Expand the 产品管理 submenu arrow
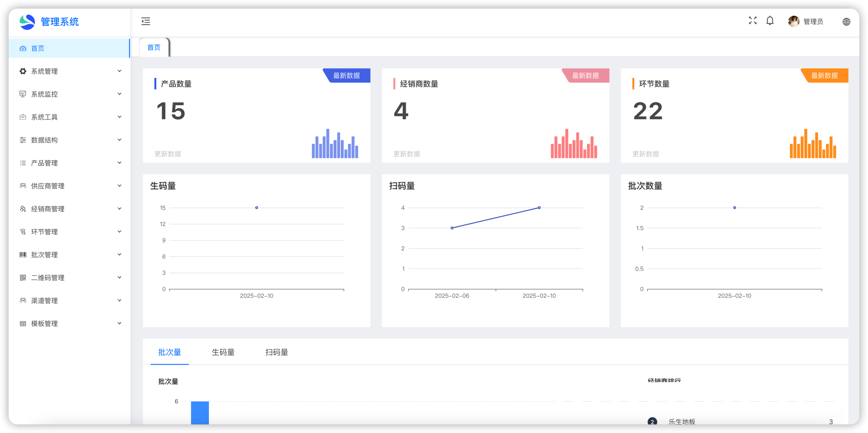The width and height of the screenshot is (868, 433). 119,163
